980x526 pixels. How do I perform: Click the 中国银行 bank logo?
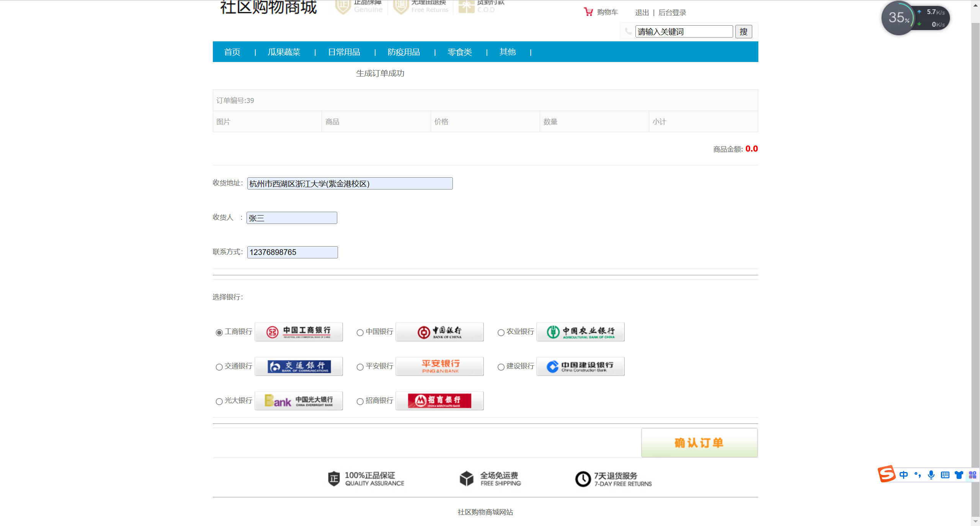click(x=439, y=332)
